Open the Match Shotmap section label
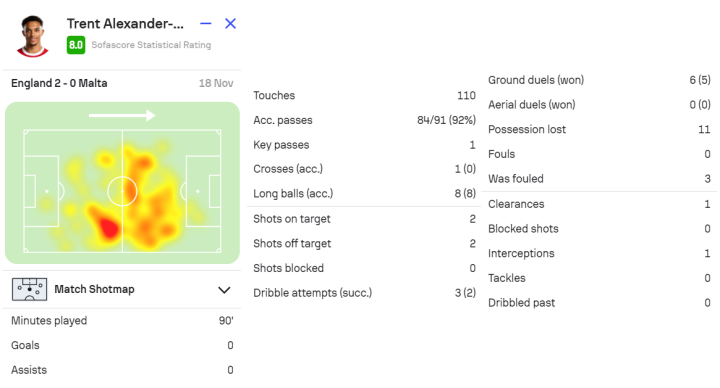Viewport: 720px width, 388px height. (x=94, y=289)
